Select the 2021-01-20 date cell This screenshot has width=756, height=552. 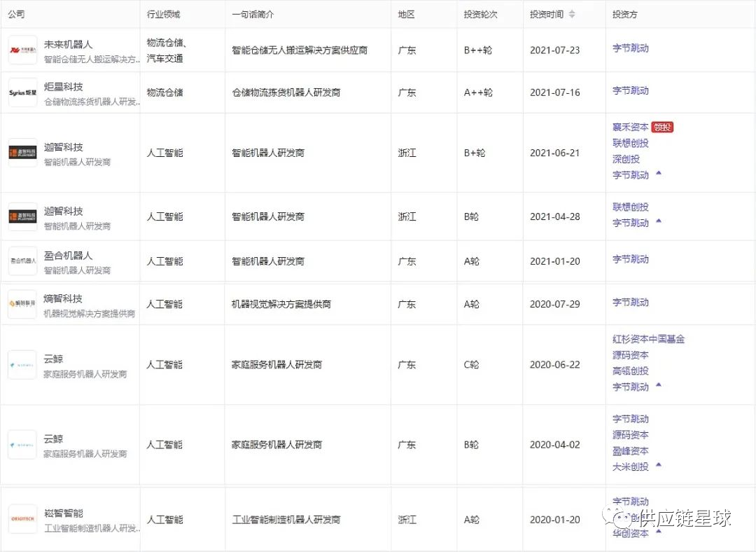[555, 261]
